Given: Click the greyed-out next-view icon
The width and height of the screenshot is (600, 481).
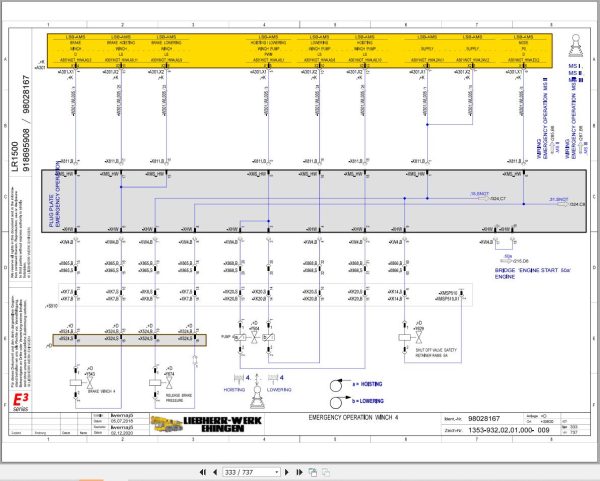Looking at the screenshot, I should [326, 472].
